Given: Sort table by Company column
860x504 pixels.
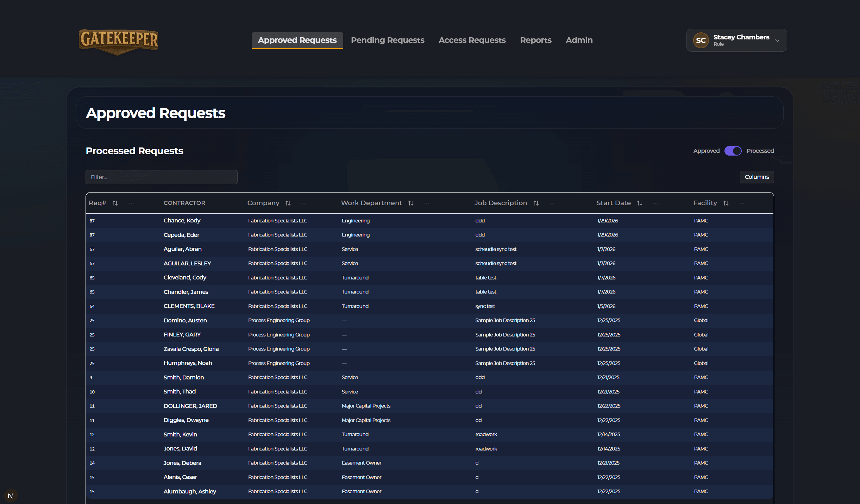Looking at the screenshot, I should (288, 203).
